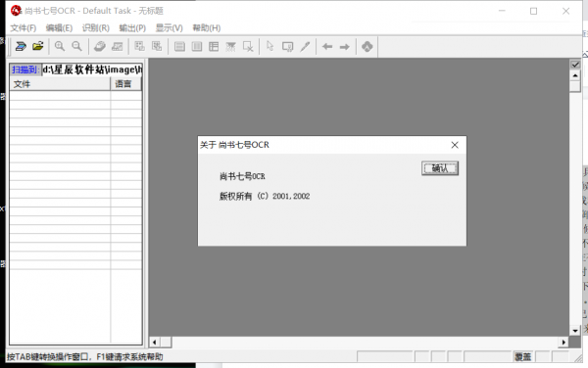Select the arrow pointer tool

[x=270, y=46]
